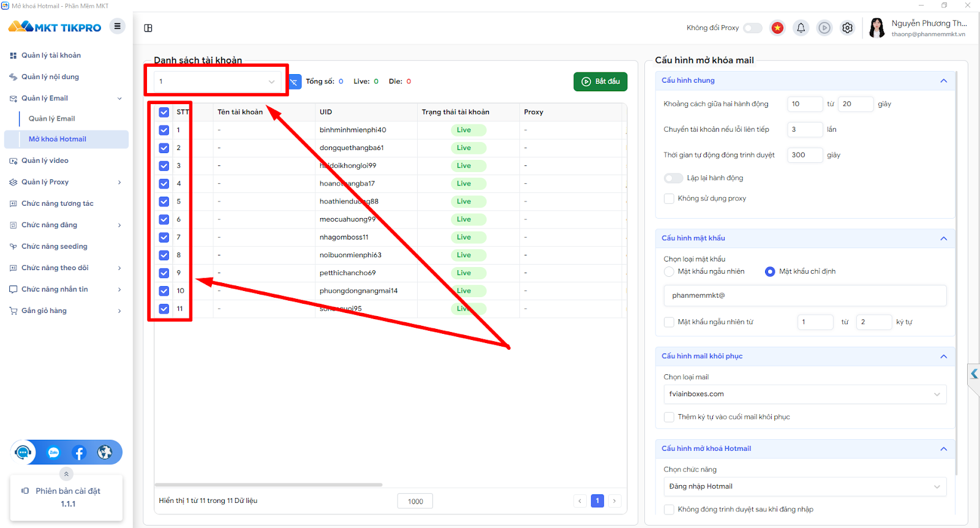980x528 pixels.
Task: Click the browser auto-close time field 300
Action: (804, 156)
